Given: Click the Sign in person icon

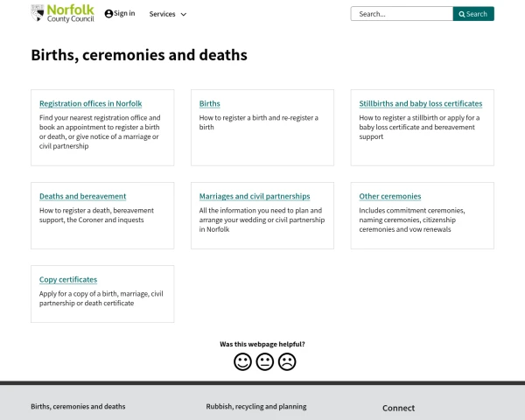Looking at the screenshot, I should point(108,14).
